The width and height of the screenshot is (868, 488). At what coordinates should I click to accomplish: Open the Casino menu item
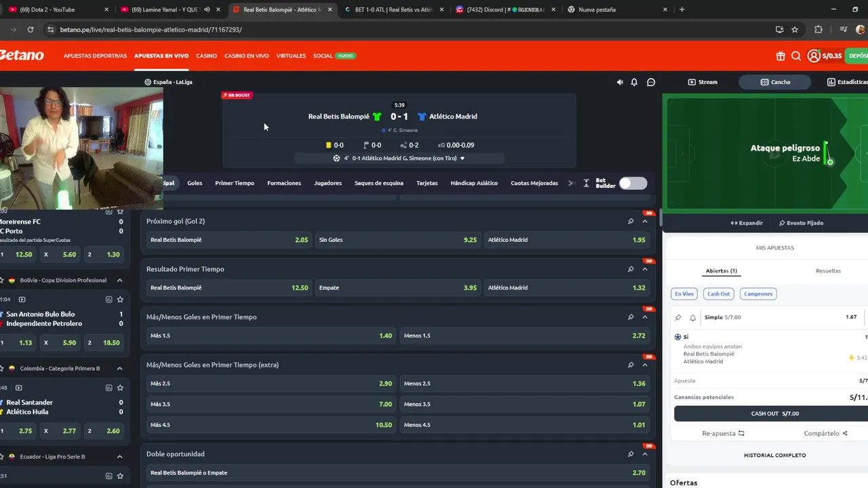point(206,56)
